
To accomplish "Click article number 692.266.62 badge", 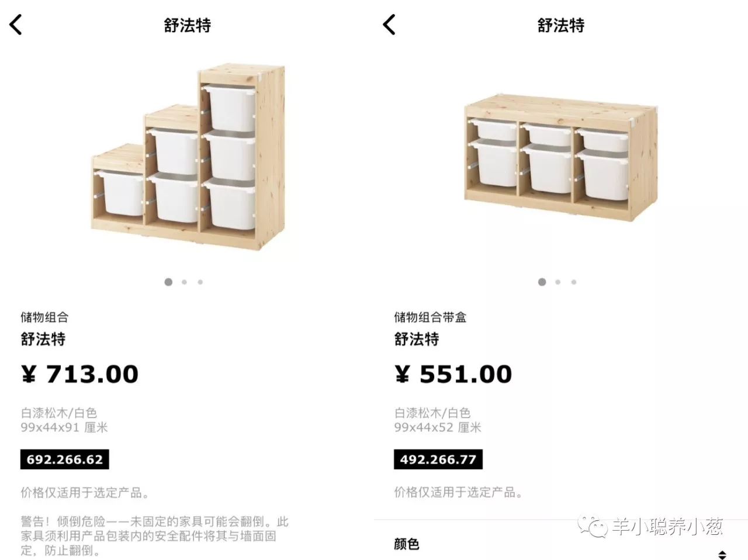I will click(64, 459).
